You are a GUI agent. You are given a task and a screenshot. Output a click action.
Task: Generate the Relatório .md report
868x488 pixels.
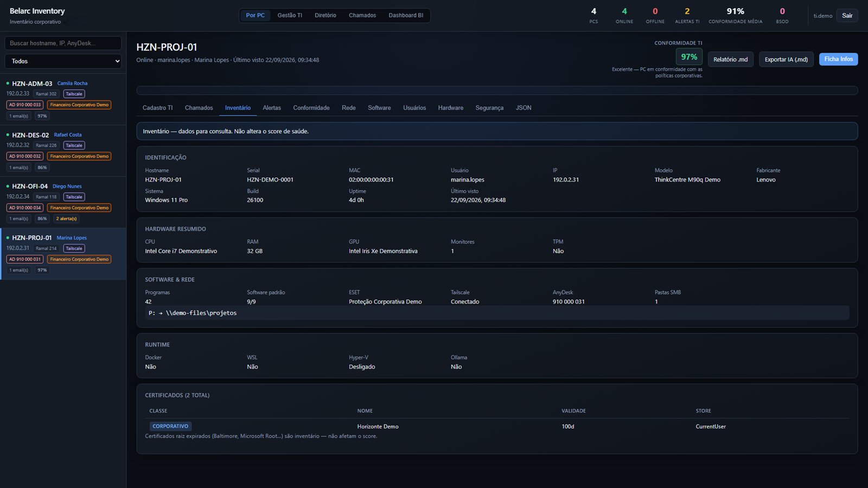click(x=730, y=60)
